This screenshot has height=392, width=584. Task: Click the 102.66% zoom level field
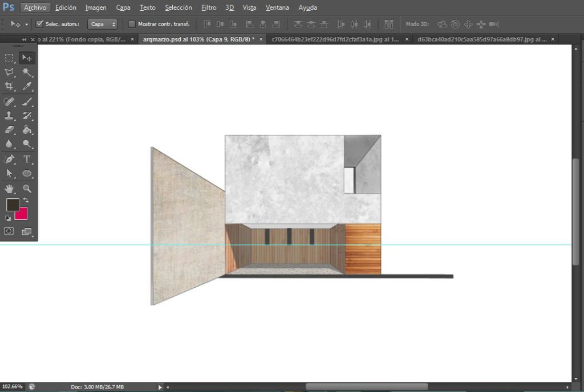click(x=13, y=387)
